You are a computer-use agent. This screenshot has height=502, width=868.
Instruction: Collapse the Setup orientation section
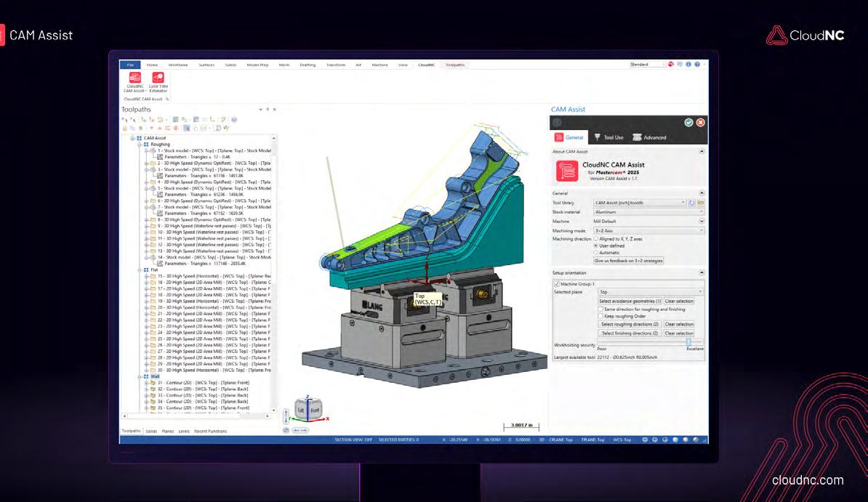pyautogui.click(x=702, y=273)
